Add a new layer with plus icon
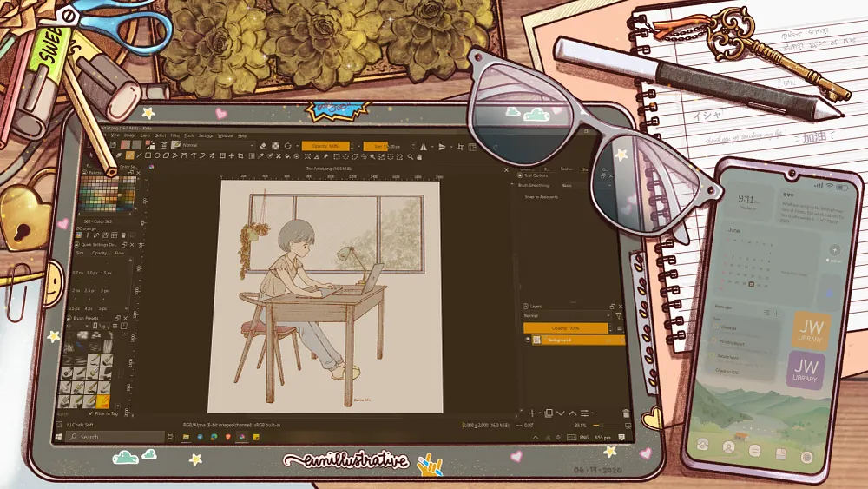 [532, 413]
